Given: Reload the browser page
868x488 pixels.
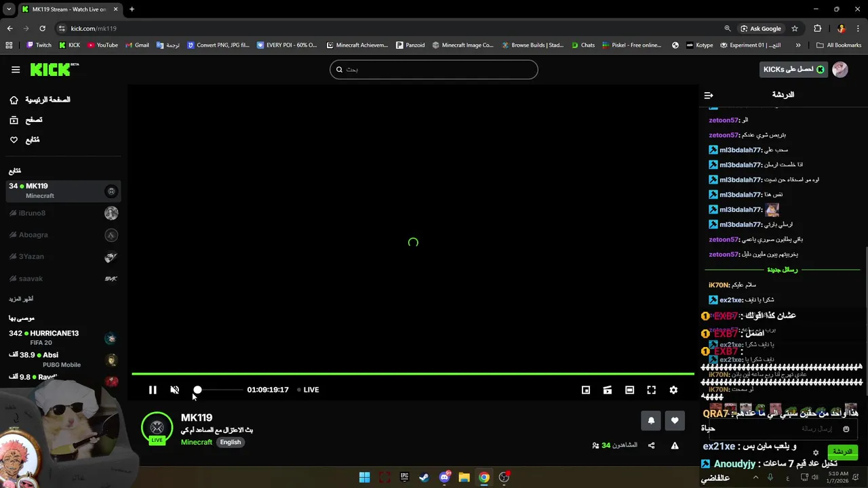Looking at the screenshot, I should tap(42, 28).
